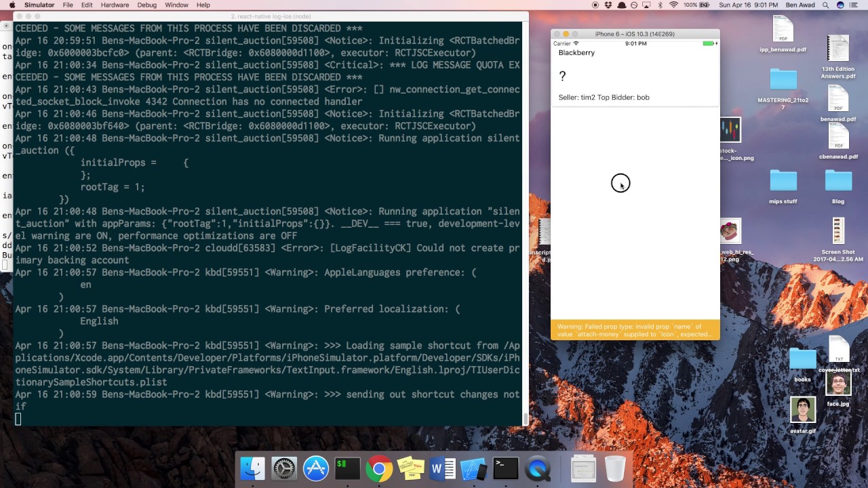Open Terminal from the Dock

point(506,468)
